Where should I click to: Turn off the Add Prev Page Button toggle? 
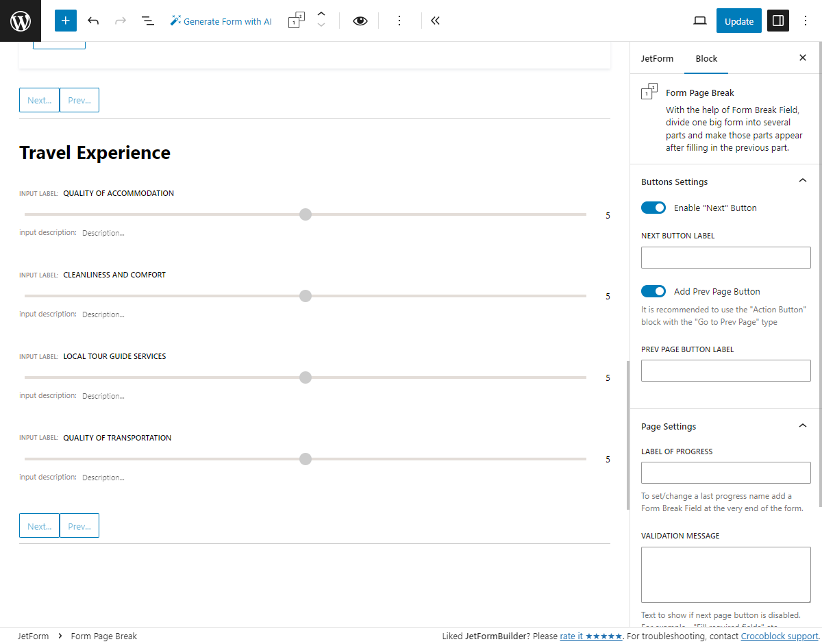click(653, 291)
